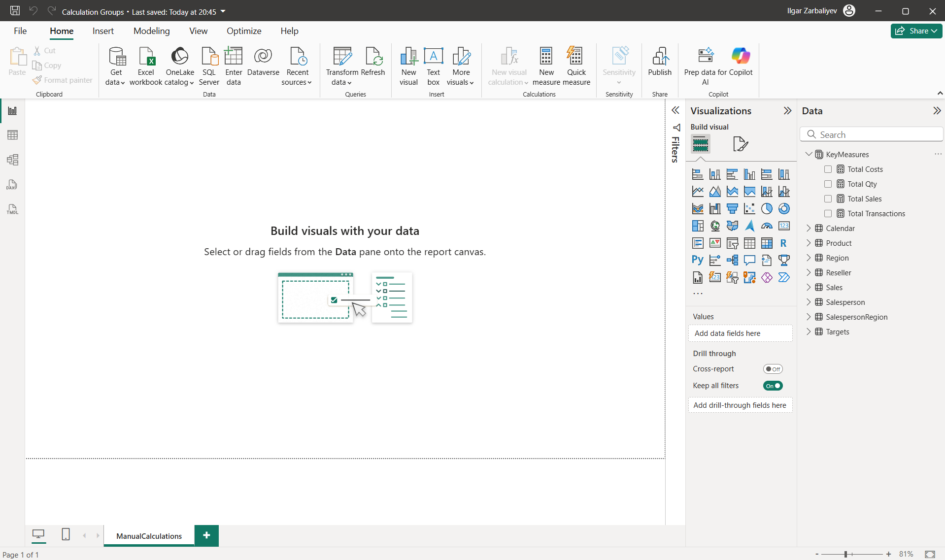Insert a Text box

point(434,66)
